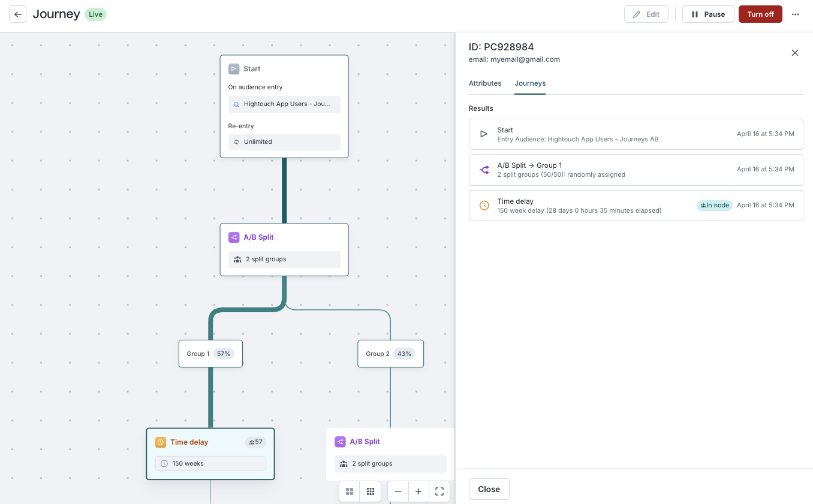Click the email myemail@gmail.com text
The height and width of the screenshot is (504, 813).
tap(514, 59)
